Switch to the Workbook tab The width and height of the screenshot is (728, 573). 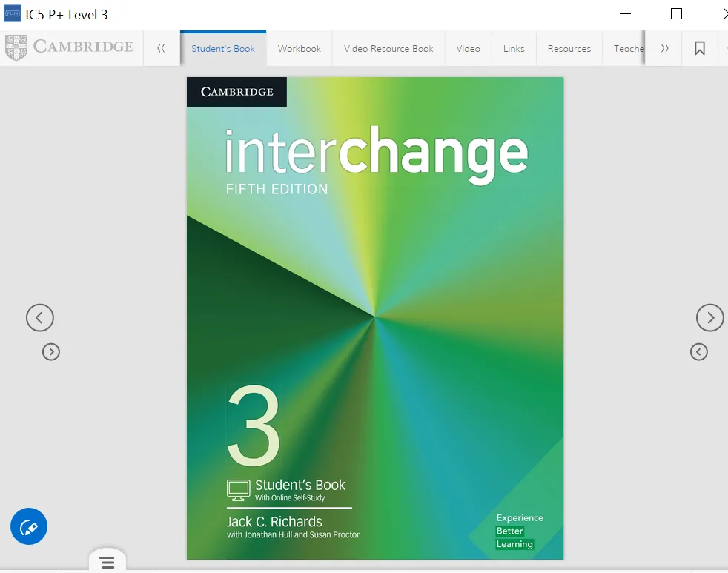(299, 48)
